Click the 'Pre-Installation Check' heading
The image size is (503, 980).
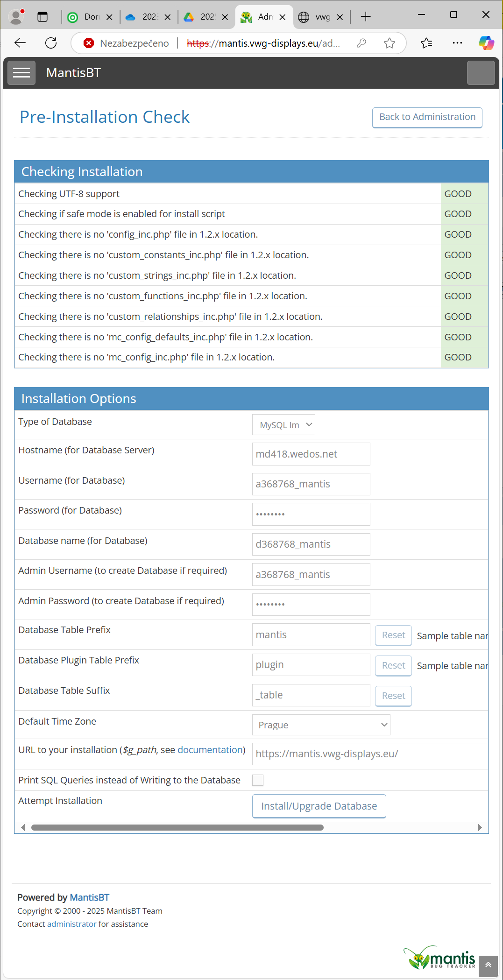pos(105,117)
